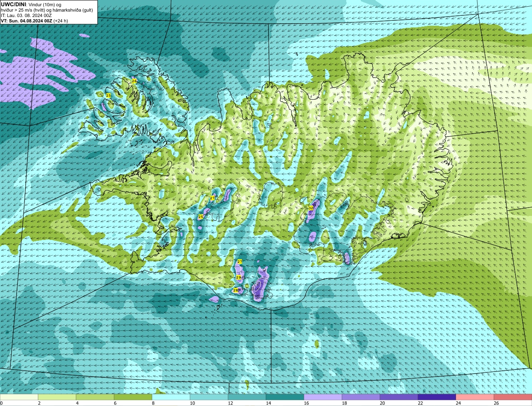The image size is (532, 406).
Task: Click the 'VT: Sun. 04.08.2024 00Z (+24 h)' line
Action: pyautogui.click(x=34, y=21)
